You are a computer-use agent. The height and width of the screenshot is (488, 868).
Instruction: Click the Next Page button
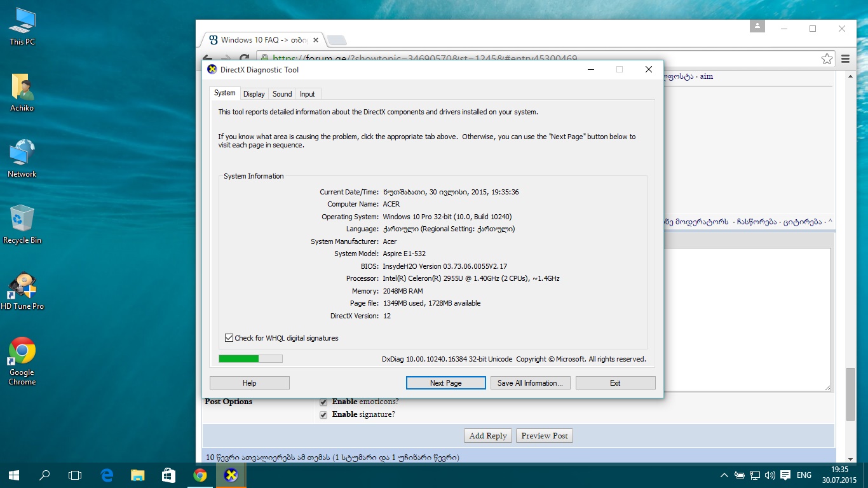pos(445,383)
